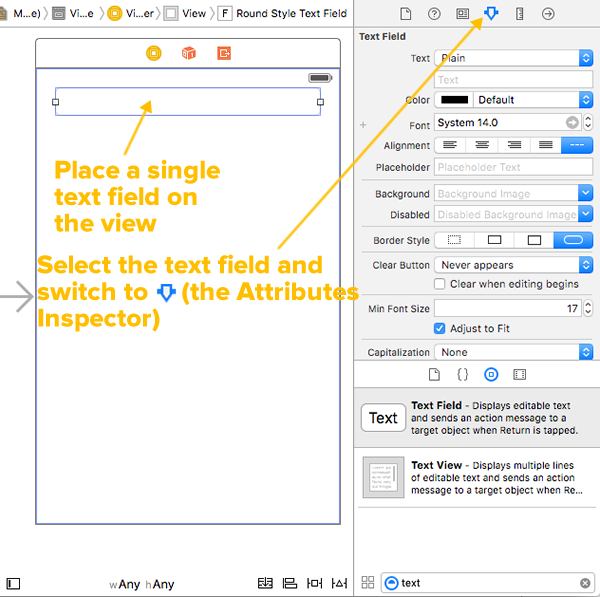Click the Vi...e scene breadcrumb
Screen dimensions: 600x597
click(x=73, y=14)
